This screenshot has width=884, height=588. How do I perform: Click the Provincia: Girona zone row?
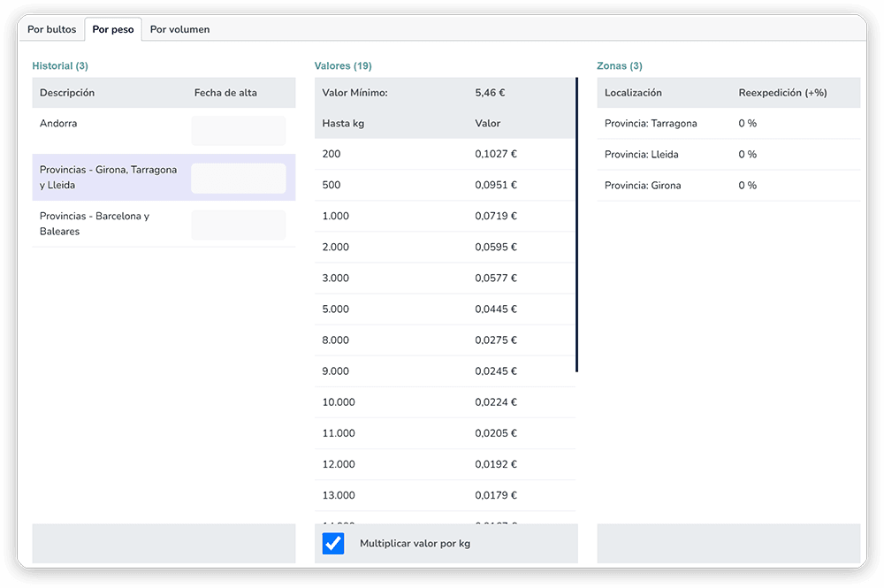(728, 186)
